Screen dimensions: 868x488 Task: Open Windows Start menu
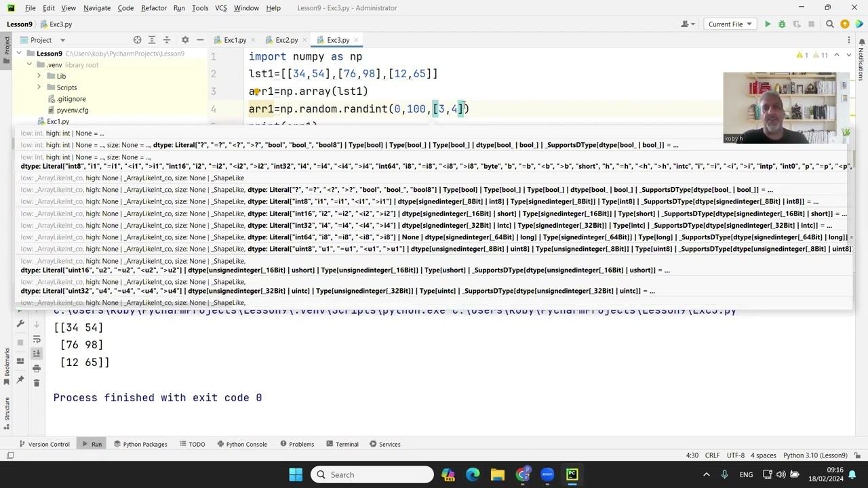(x=296, y=474)
